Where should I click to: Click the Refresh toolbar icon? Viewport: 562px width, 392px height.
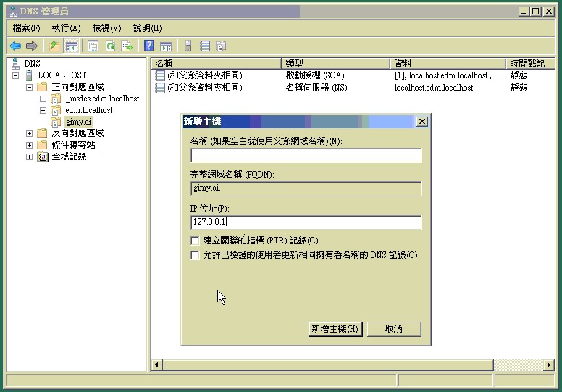click(110, 46)
